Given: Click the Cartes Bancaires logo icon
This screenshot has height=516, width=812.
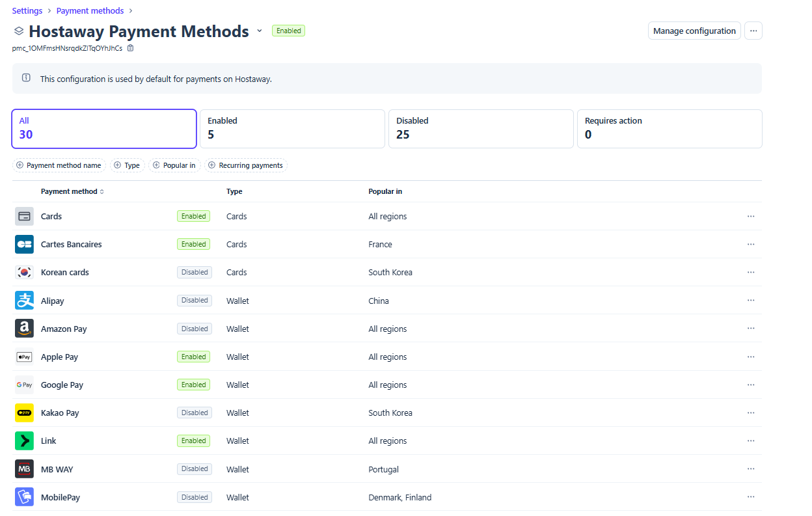Looking at the screenshot, I should (x=24, y=244).
